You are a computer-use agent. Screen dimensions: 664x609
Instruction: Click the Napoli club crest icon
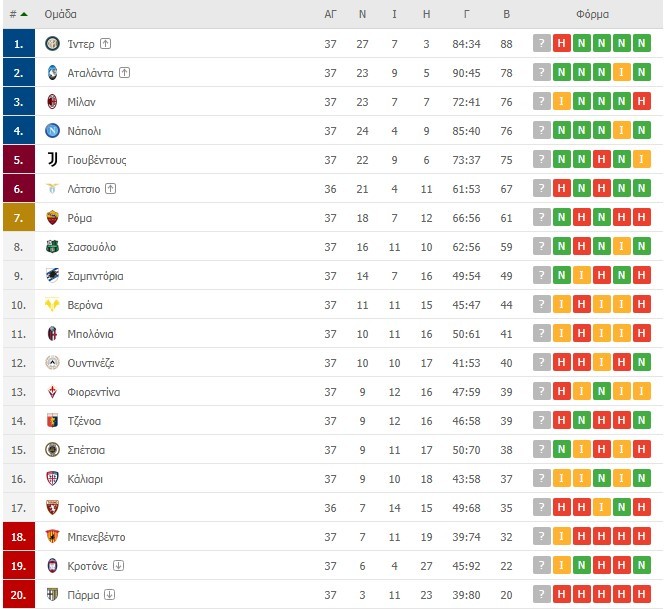click(x=53, y=131)
